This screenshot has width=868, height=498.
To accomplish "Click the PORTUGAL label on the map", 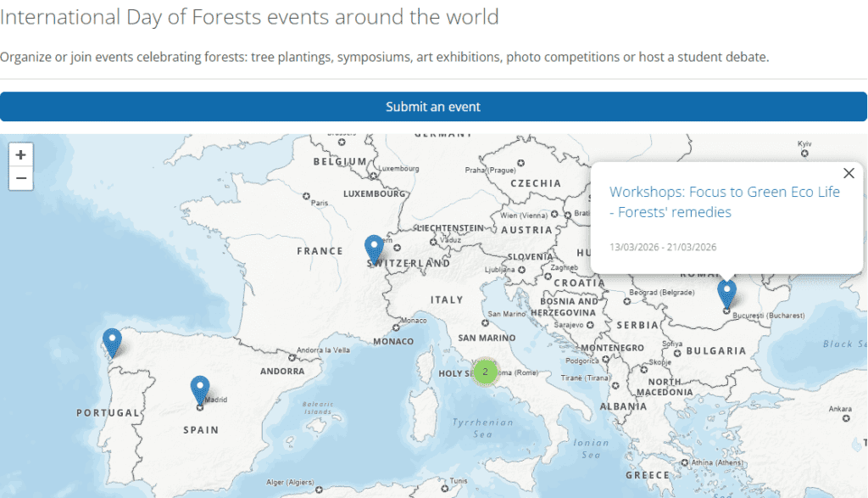I will coord(108,412).
